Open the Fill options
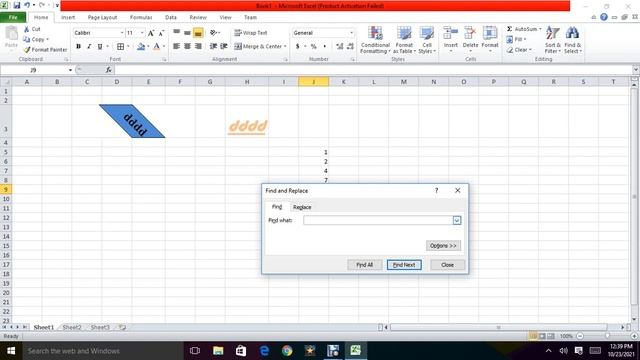The height and width of the screenshot is (360, 640). [x=516, y=40]
